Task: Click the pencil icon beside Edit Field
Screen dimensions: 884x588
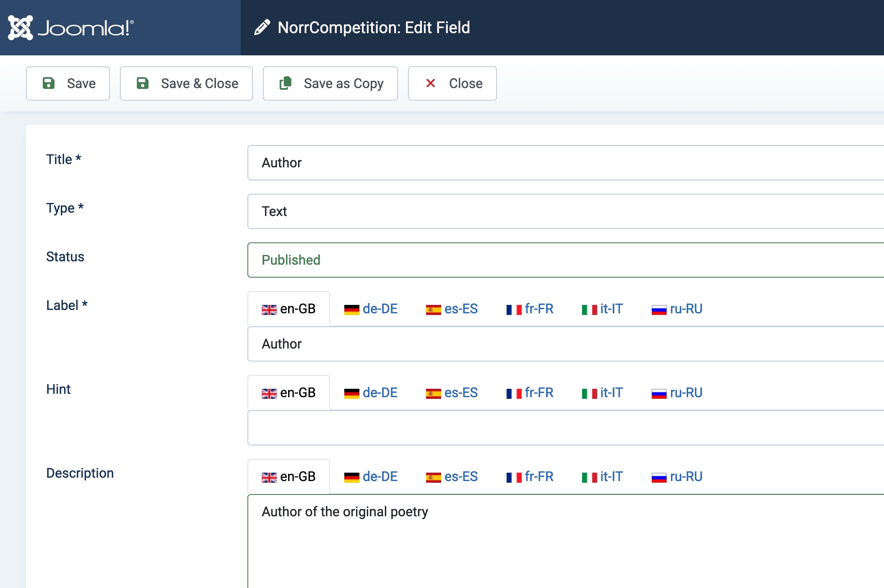Action: tap(262, 28)
